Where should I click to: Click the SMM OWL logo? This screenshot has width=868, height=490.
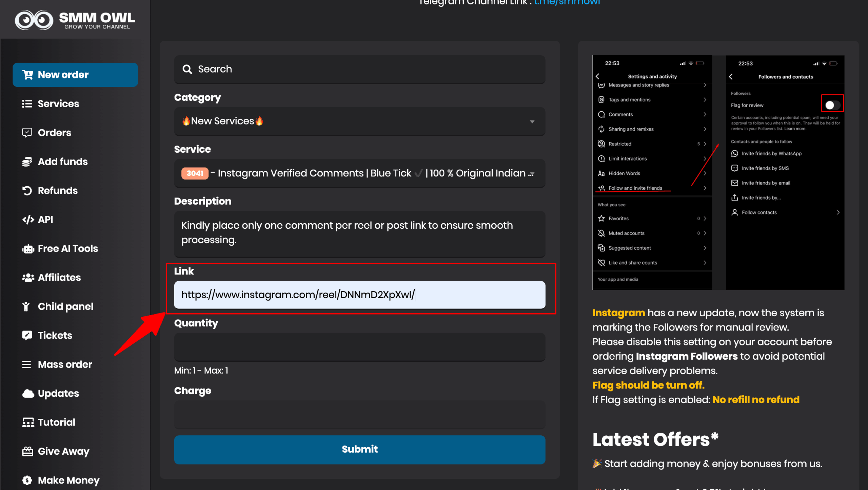(x=75, y=20)
